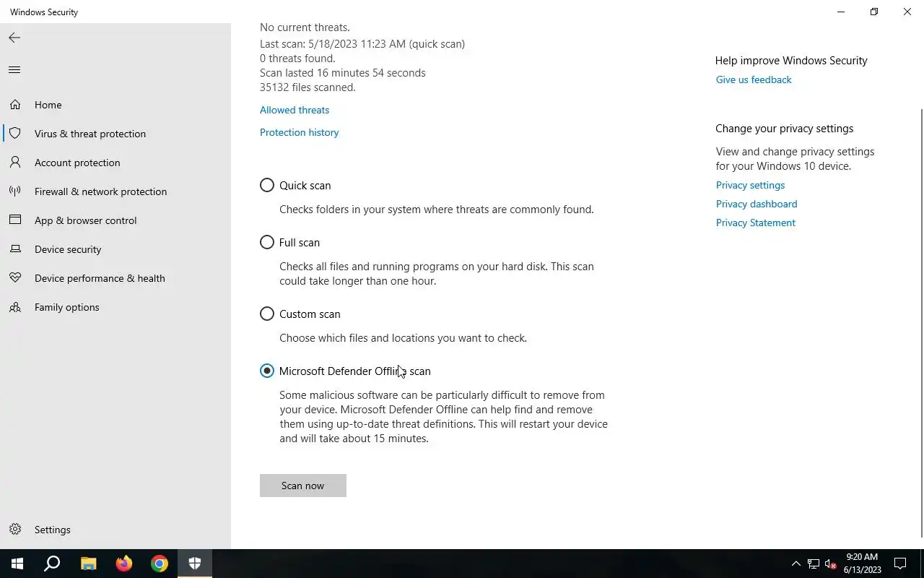Screen dimensions: 924x578
Task: Open Account protection page
Action: (115, 163)
